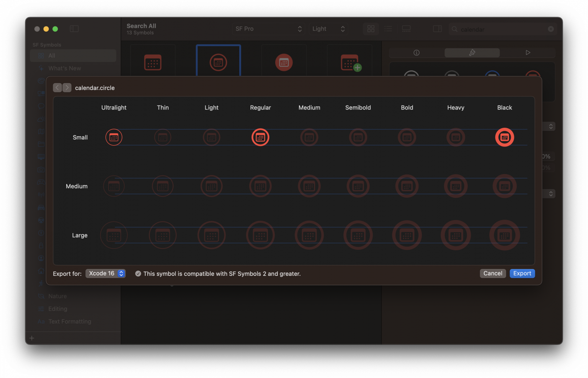Select What's New in the sidebar
Image resolution: width=588 pixels, height=378 pixels.
tap(65, 68)
